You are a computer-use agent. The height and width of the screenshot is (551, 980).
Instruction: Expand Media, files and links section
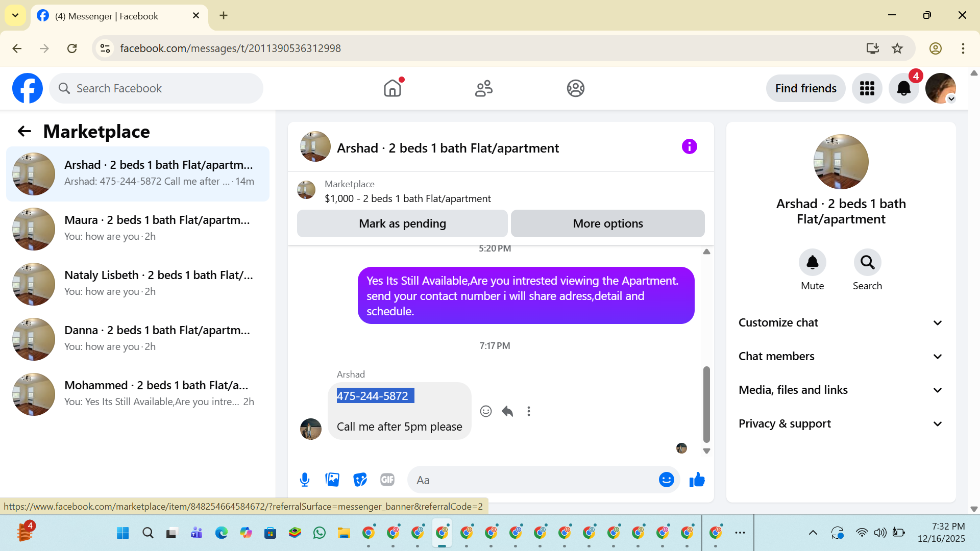click(841, 390)
